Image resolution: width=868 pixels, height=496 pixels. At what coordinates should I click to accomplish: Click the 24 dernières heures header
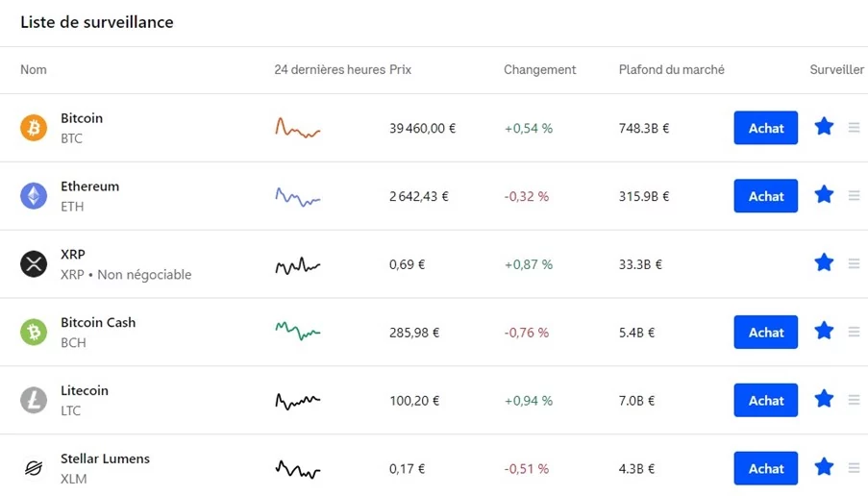click(x=330, y=70)
